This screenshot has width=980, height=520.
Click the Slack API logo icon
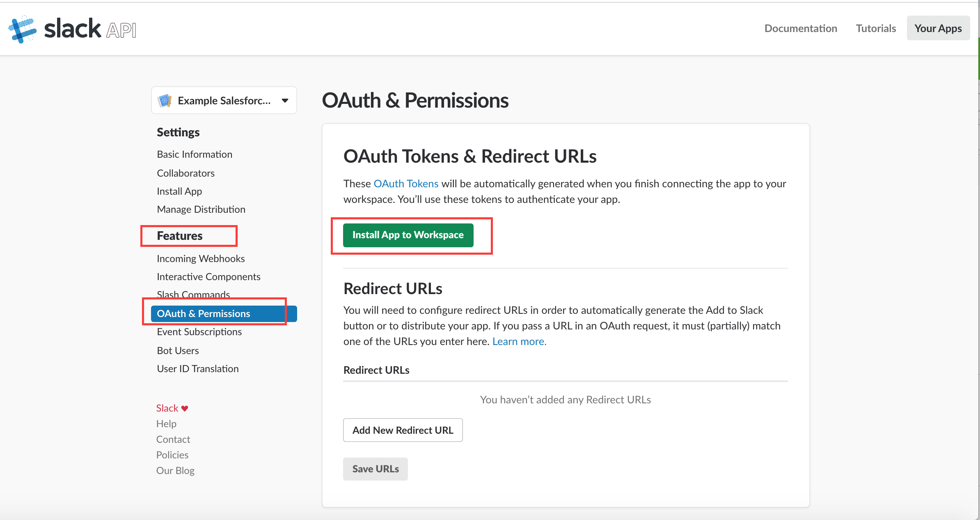(23, 29)
